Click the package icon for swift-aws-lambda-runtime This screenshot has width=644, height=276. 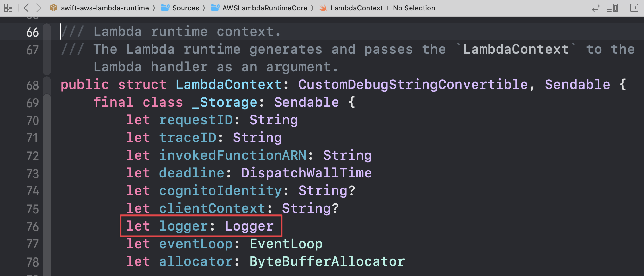click(x=53, y=8)
